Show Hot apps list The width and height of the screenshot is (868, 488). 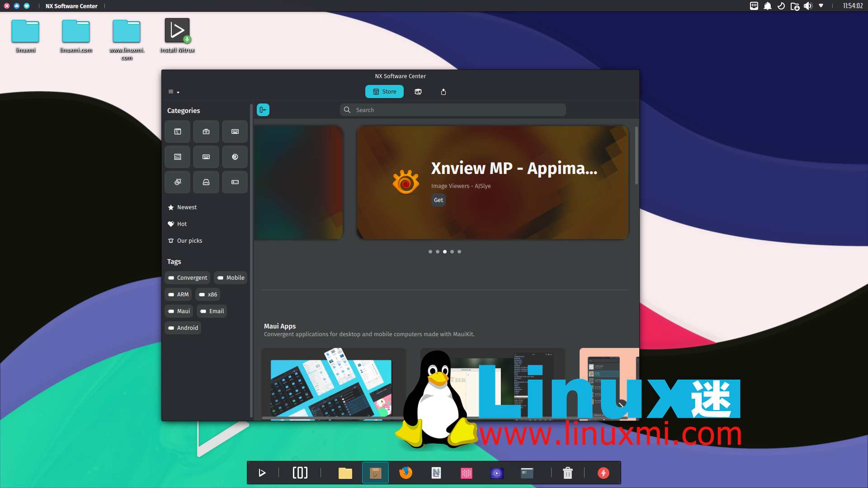click(207, 224)
